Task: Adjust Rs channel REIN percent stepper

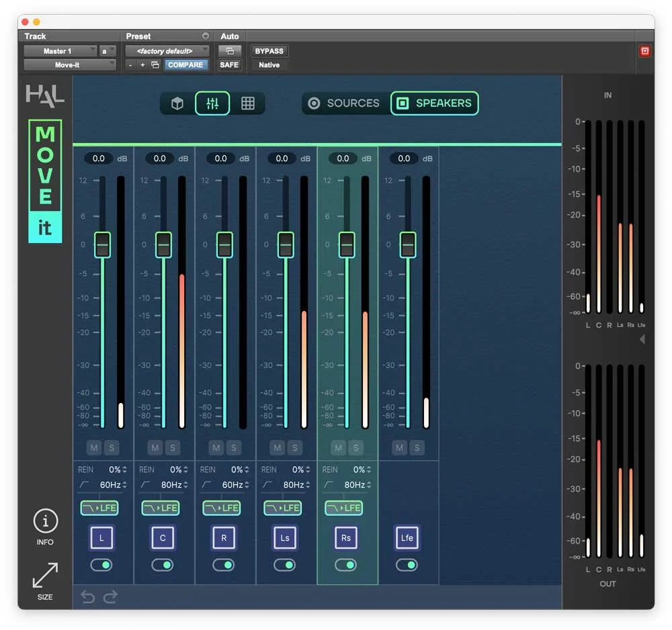Action: [369, 470]
